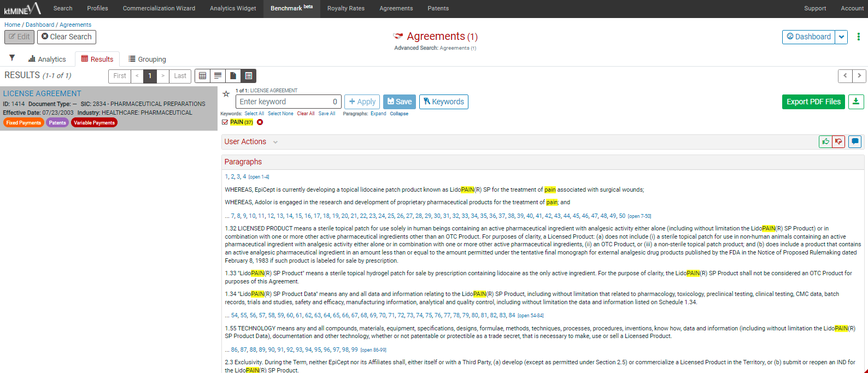
Task: Click page 1 in pagination
Action: click(x=150, y=76)
